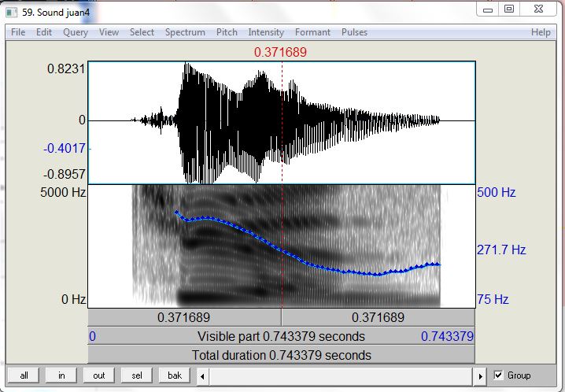
Task: Open the File menu
Action: 18,32
